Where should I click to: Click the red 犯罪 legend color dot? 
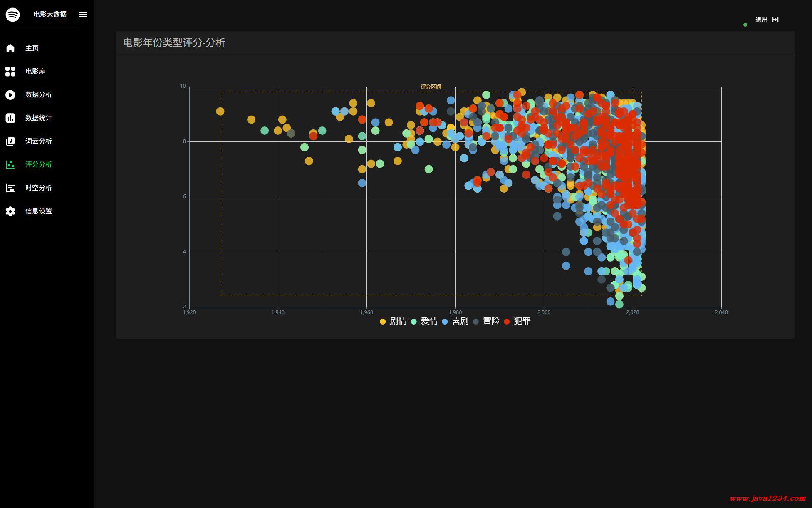pos(507,322)
